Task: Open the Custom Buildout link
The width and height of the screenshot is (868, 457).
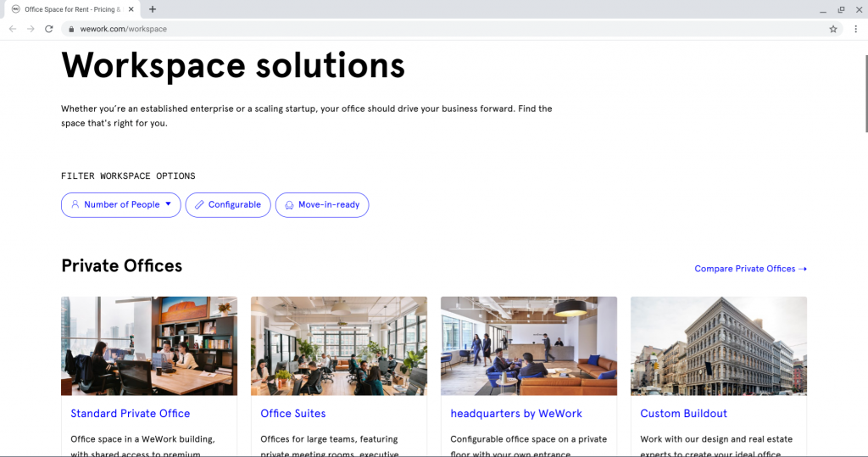Action: pos(683,414)
